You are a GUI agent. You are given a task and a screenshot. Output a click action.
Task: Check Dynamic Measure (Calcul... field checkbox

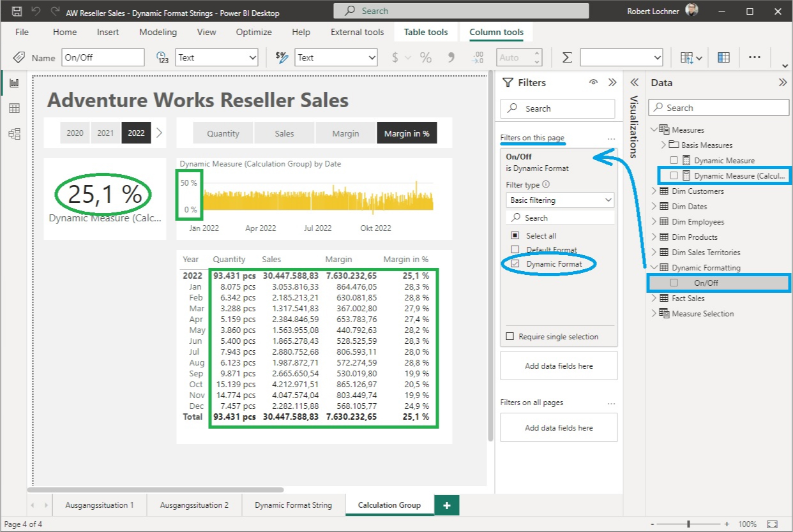point(674,175)
